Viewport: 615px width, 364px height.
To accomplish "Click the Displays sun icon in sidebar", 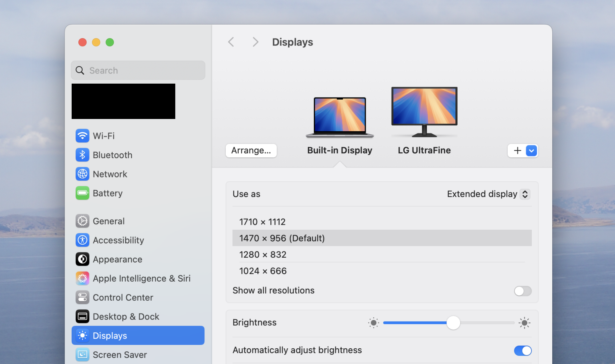I will coord(82,335).
